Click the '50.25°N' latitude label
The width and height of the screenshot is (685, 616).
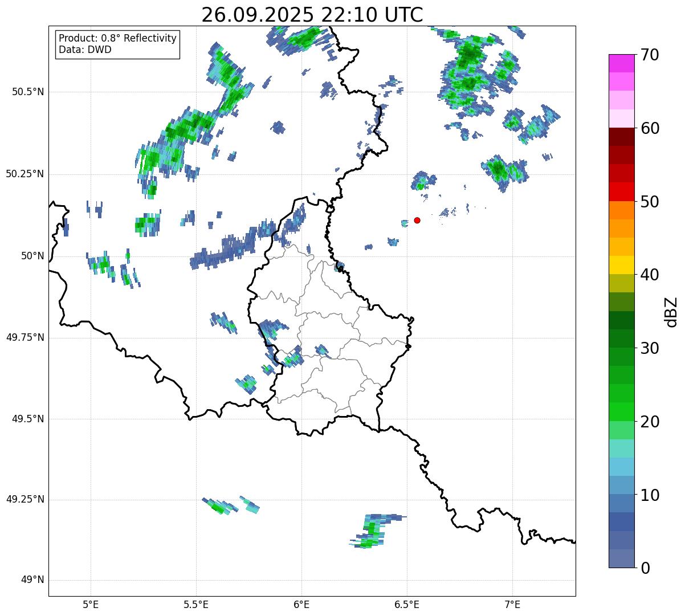[x=25, y=174]
